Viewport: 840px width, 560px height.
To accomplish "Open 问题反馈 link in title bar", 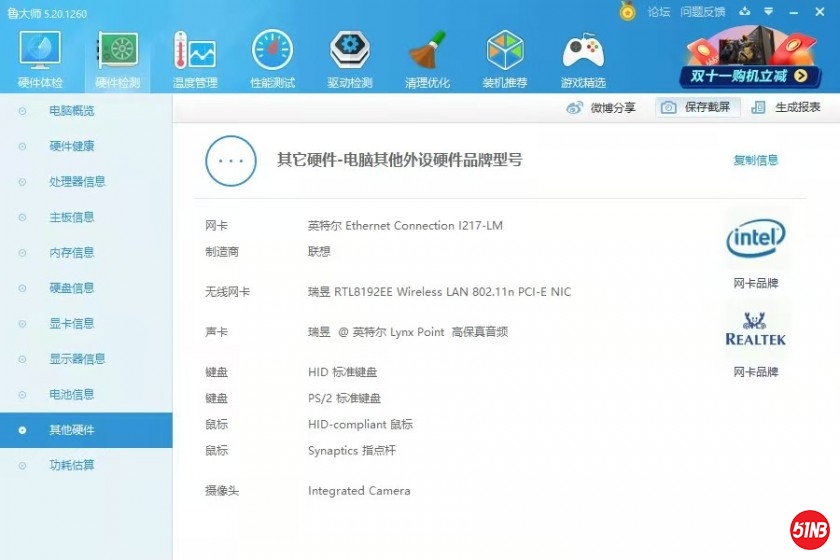I will (702, 12).
